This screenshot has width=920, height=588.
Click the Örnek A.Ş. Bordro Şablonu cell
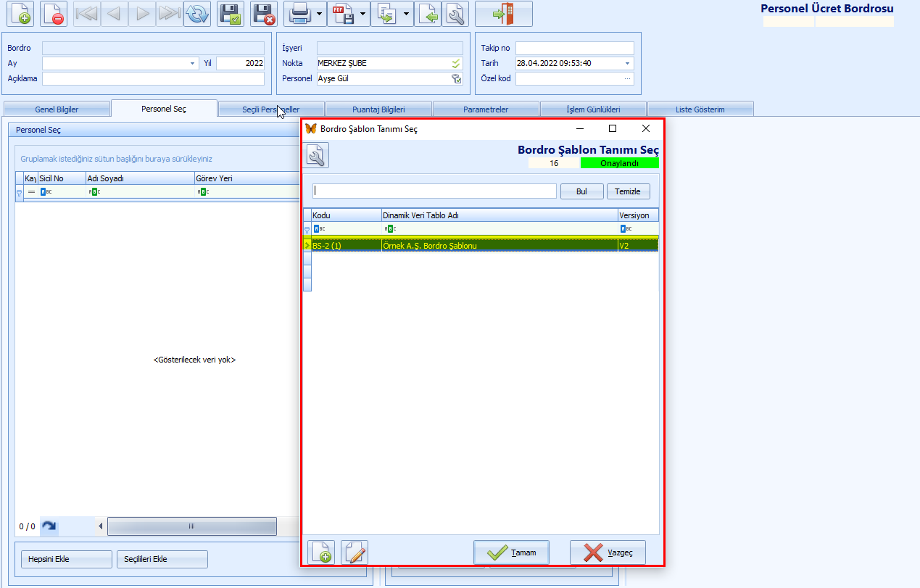(x=500, y=246)
